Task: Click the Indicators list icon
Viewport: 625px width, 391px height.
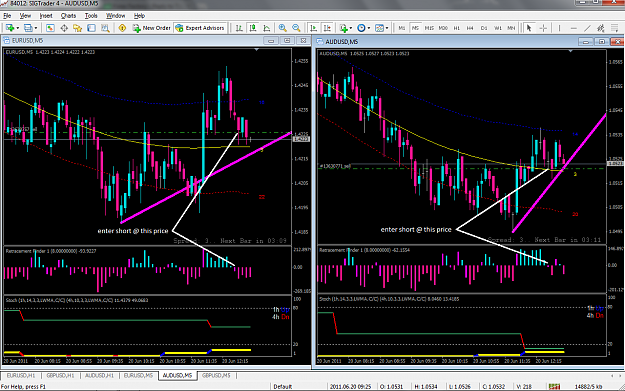Action: (x=343, y=28)
